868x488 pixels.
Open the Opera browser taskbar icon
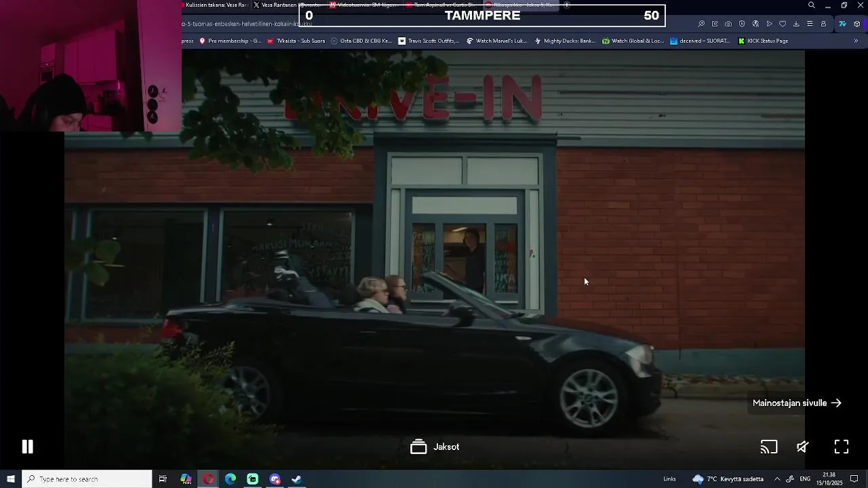[x=208, y=479]
